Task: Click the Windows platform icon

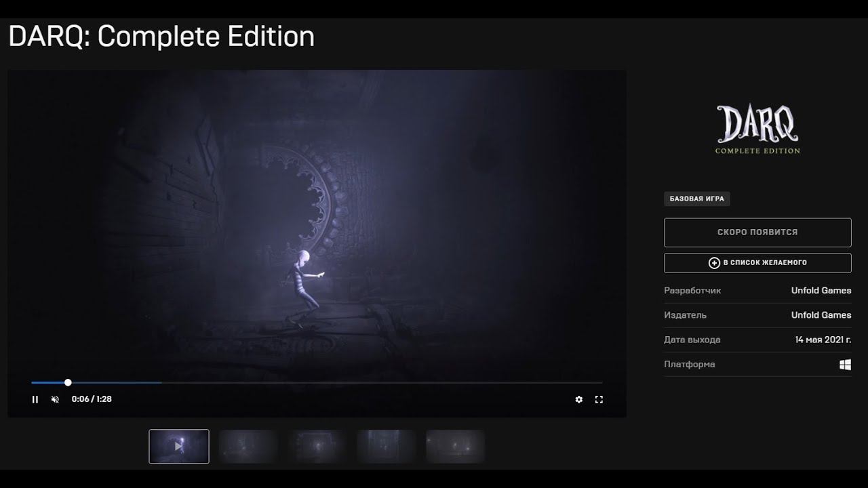Action: [845, 365]
